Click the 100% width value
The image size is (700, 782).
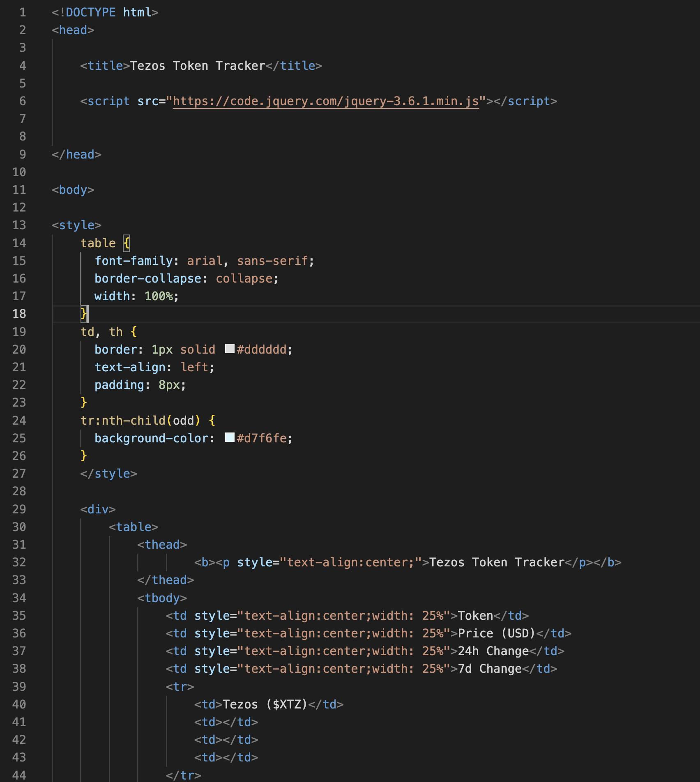pos(159,296)
